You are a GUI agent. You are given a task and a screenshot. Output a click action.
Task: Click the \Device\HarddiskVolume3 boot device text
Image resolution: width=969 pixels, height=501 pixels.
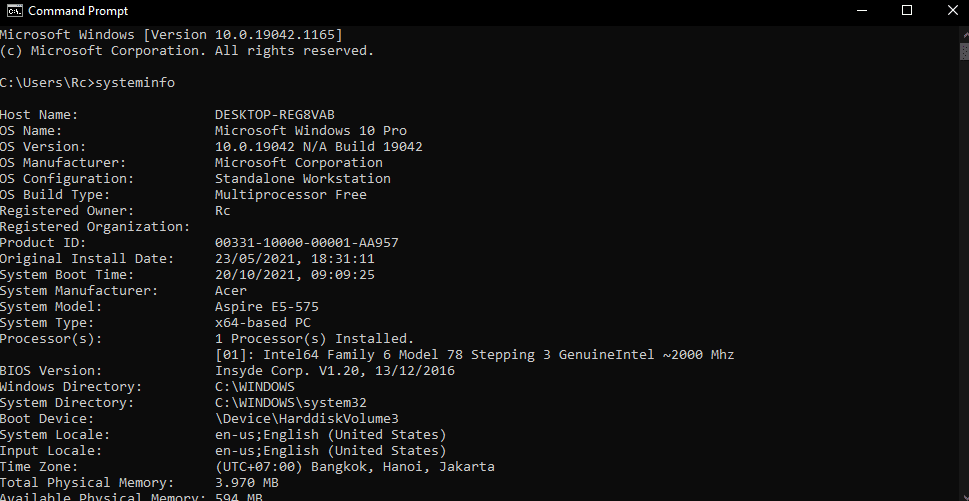[307, 418]
